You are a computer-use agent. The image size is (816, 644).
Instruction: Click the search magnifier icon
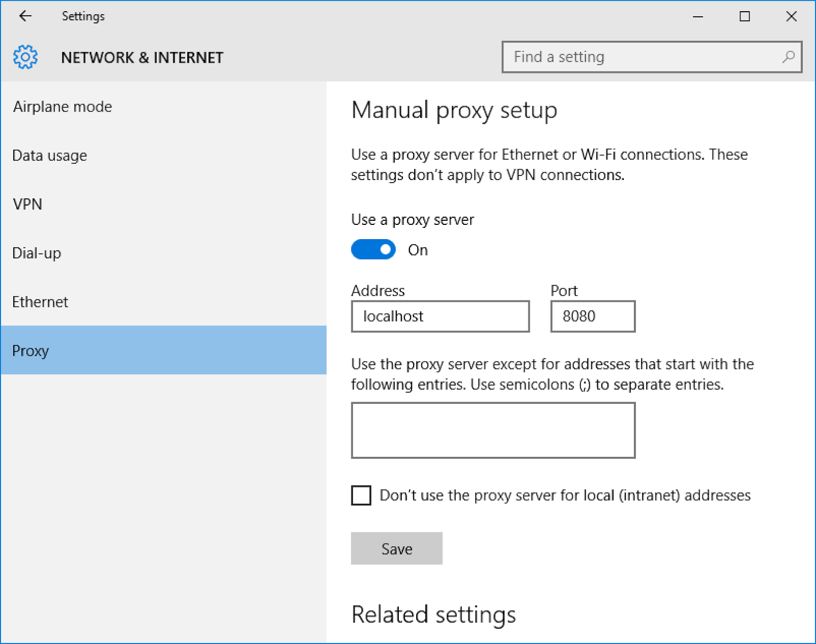click(788, 57)
